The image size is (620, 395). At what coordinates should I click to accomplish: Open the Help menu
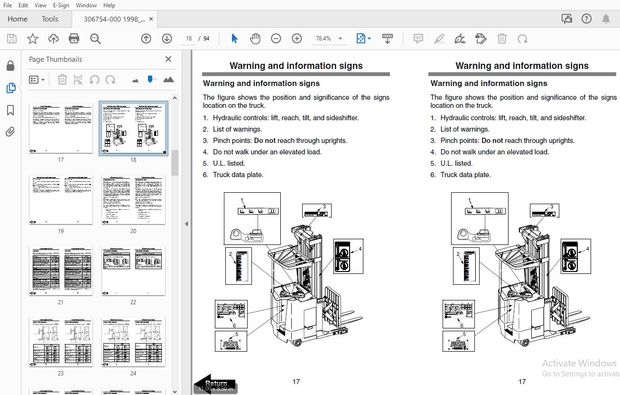[x=109, y=5]
